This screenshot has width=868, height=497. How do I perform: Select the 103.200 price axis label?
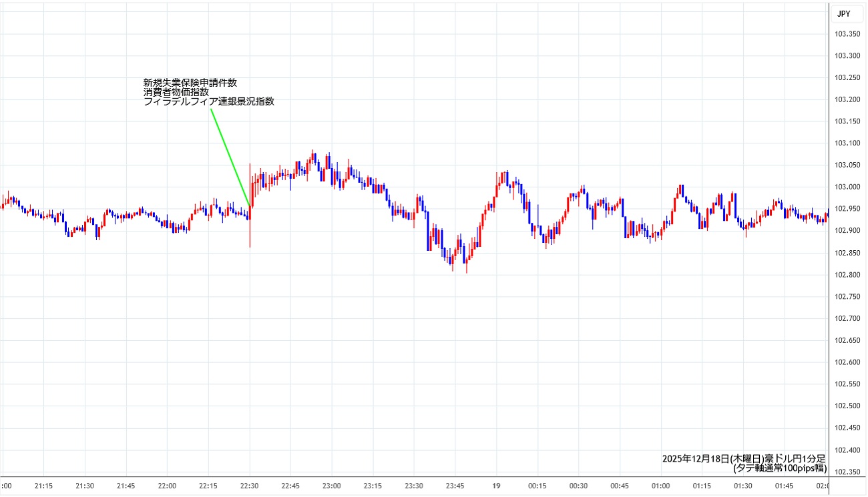point(848,100)
